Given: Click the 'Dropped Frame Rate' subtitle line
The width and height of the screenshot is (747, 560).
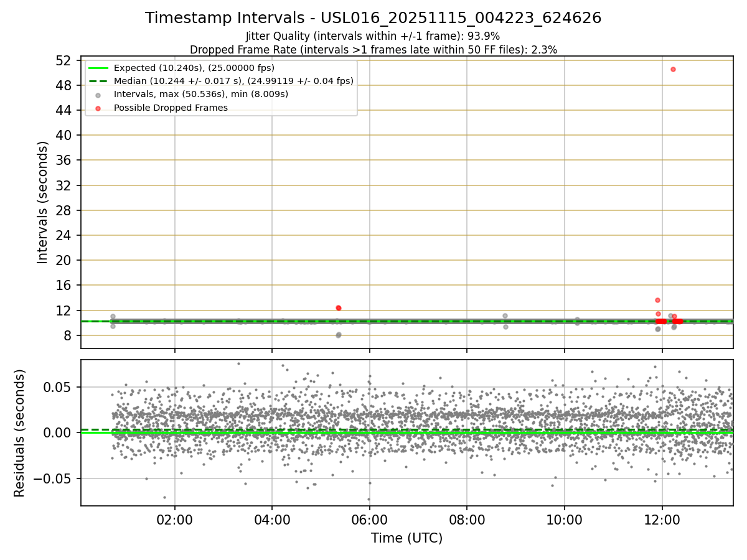Looking at the screenshot, I should pos(373,49).
